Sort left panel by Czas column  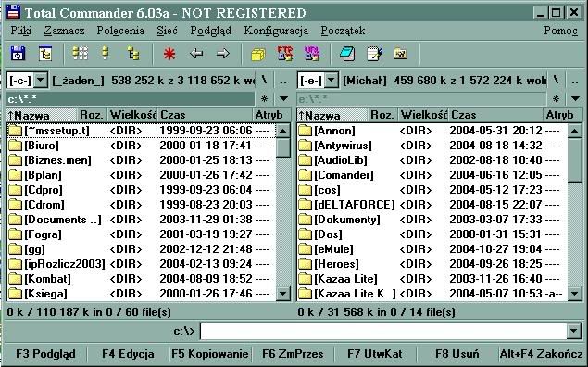pos(205,115)
